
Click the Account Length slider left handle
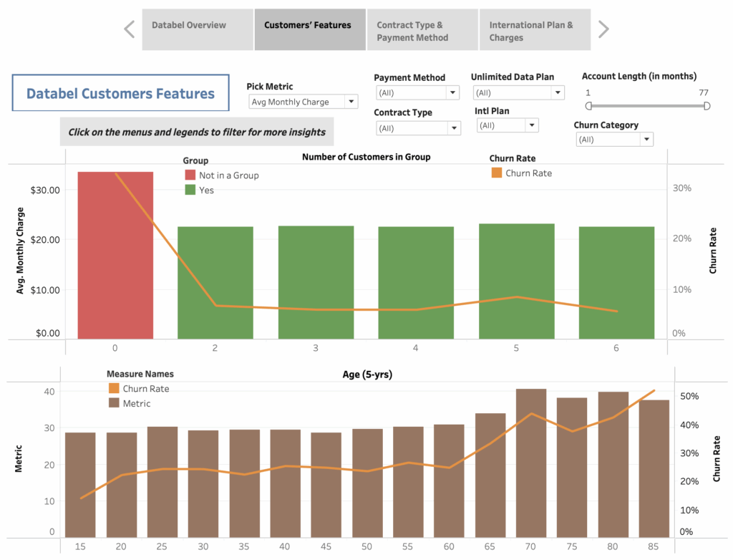(588, 106)
